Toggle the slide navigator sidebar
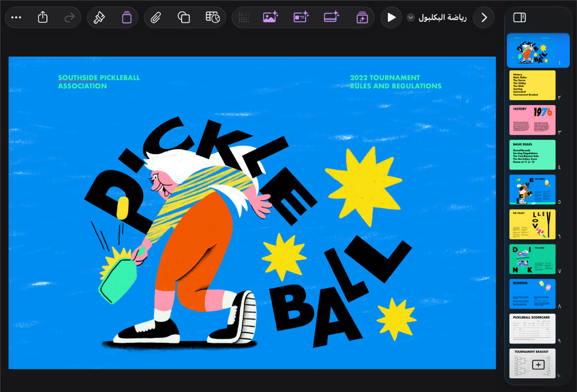Image resolution: width=577 pixels, height=392 pixels. point(520,17)
